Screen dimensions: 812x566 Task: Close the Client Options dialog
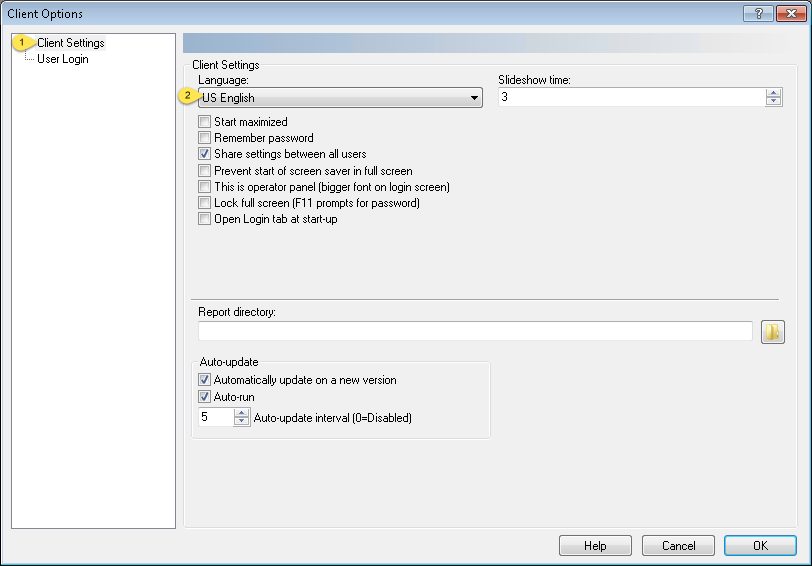click(x=791, y=14)
